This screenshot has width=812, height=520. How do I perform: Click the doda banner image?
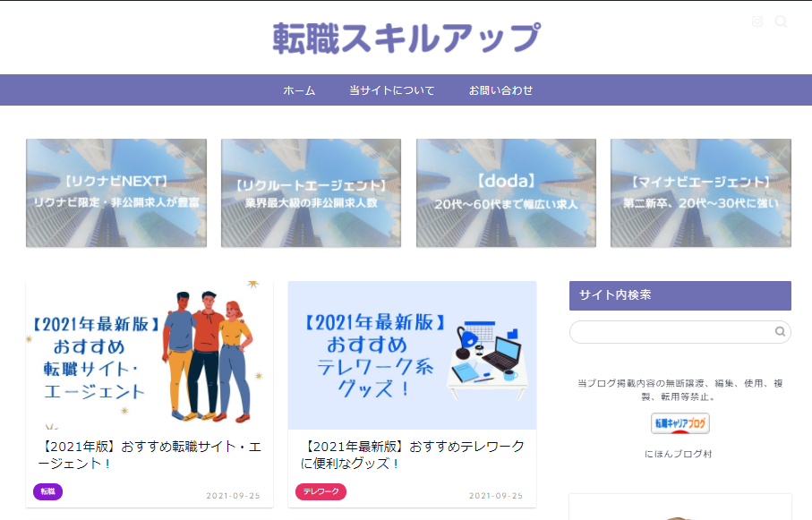(505, 192)
